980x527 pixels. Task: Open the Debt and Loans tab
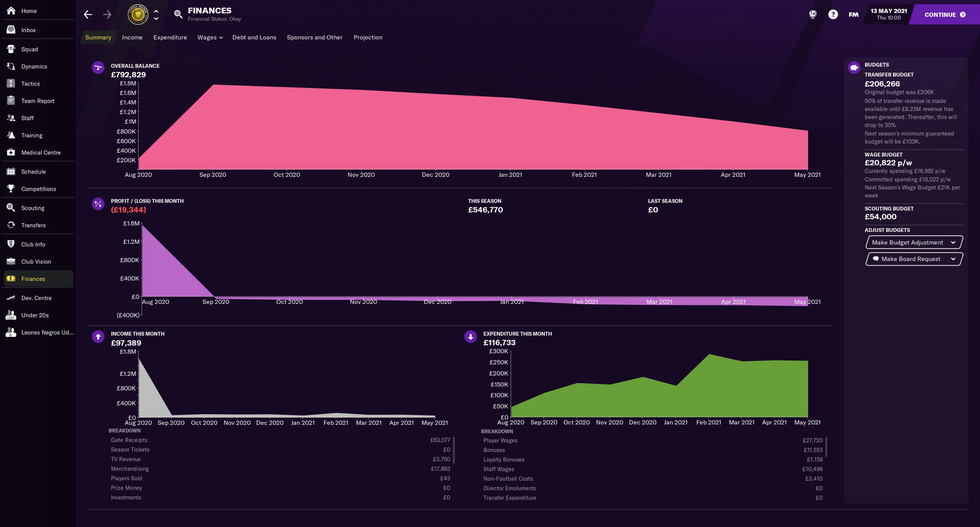(254, 38)
